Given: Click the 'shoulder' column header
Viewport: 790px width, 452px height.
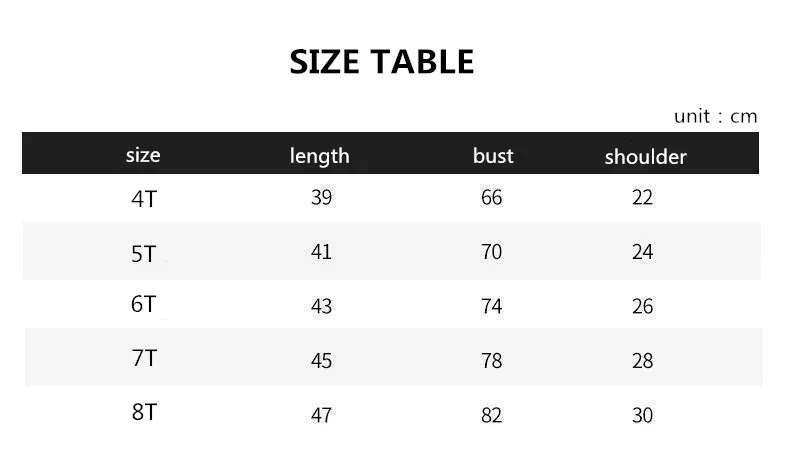Looking at the screenshot, I should click(645, 157).
